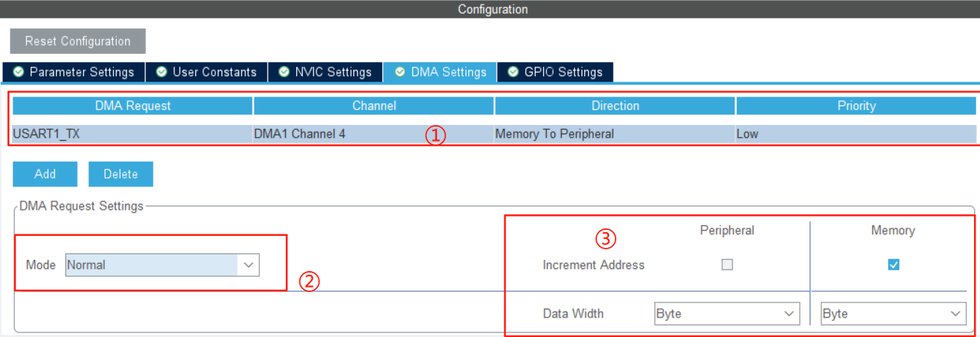Click the DMA1 Channel 4 cell
The image size is (980, 337).
click(374, 134)
